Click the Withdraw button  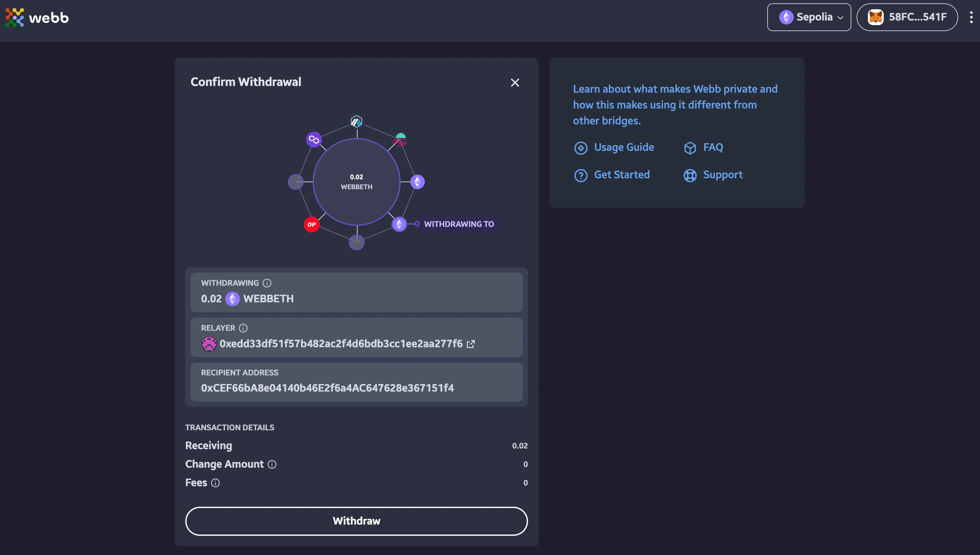pyautogui.click(x=356, y=521)
